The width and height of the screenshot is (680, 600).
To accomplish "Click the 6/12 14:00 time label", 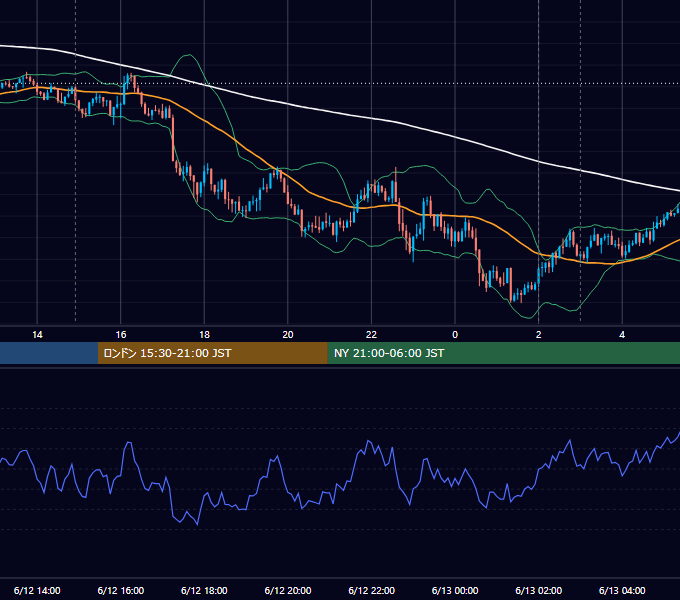I will (37, 590).
